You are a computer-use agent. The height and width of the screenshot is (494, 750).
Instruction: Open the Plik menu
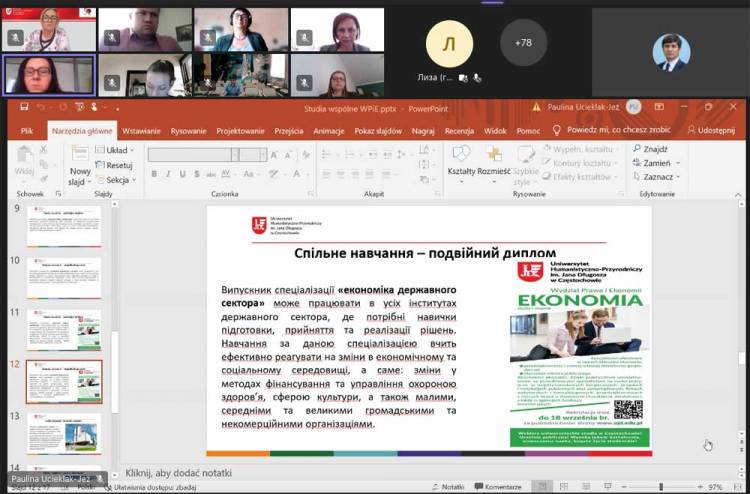27,130
